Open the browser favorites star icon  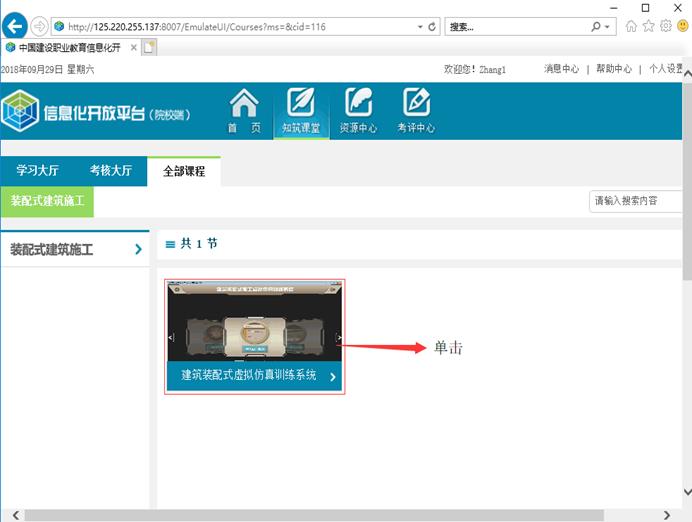tap(648, 26)
